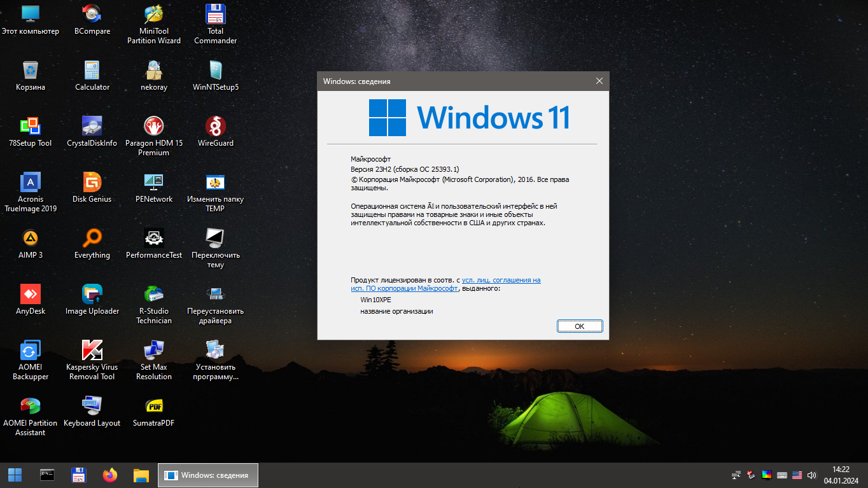Click the название организации text

point(396,311)
